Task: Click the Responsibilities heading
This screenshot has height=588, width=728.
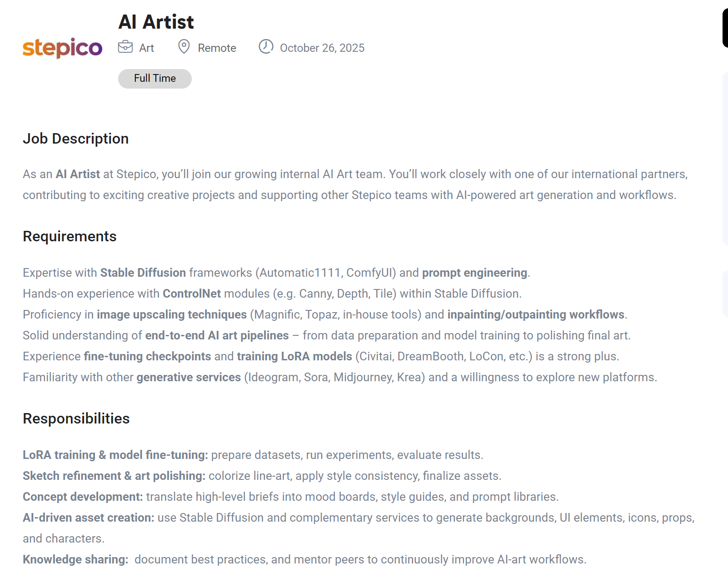Action: 76,419
